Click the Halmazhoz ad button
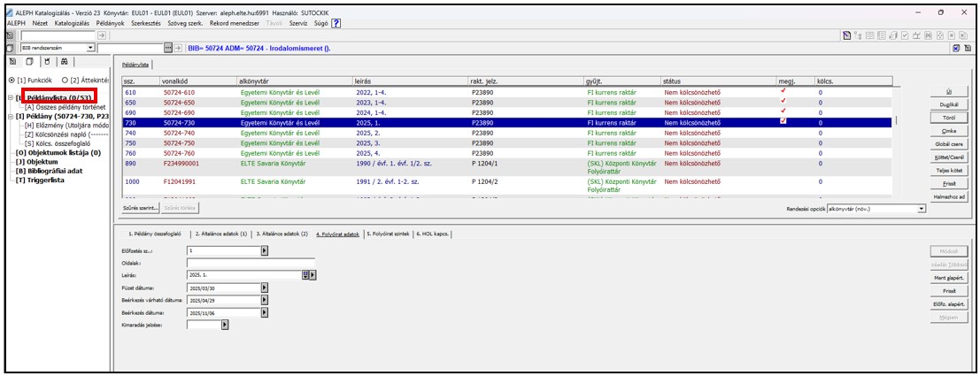 [x=949, y=196]
